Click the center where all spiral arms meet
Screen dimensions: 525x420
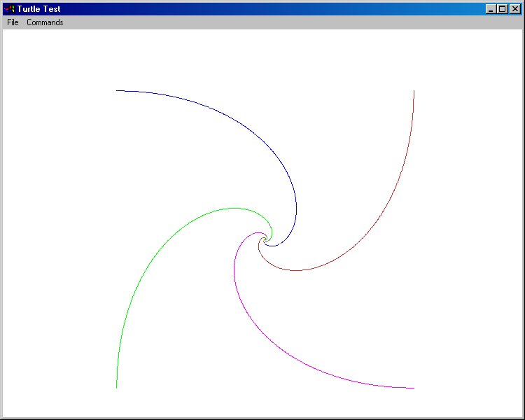click(x=265, y=239)
